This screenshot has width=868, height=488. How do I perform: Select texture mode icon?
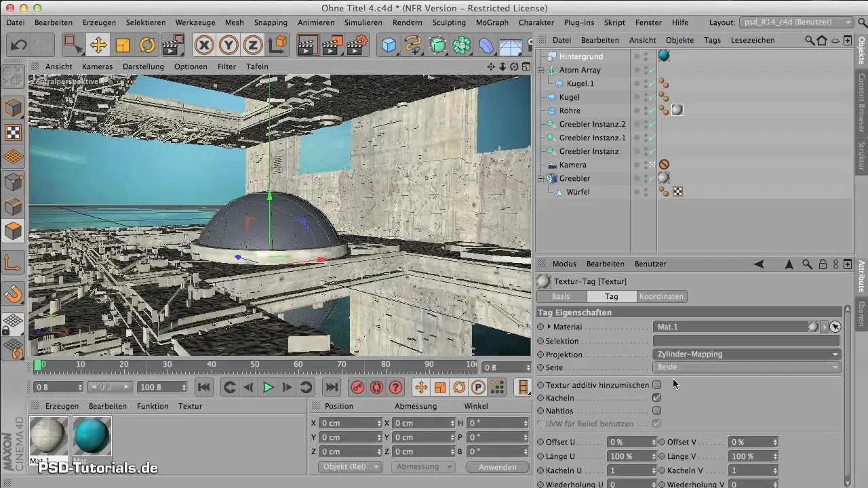(14, 132)
